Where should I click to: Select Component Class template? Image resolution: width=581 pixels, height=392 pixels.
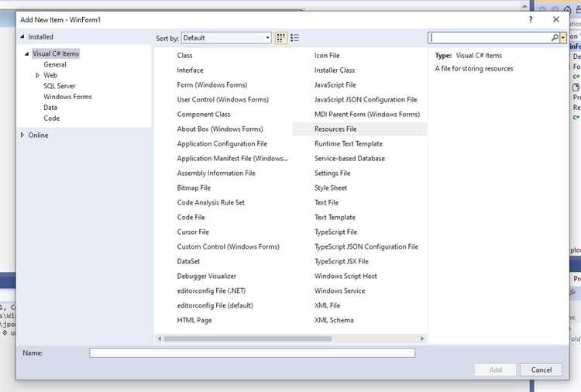204,114
